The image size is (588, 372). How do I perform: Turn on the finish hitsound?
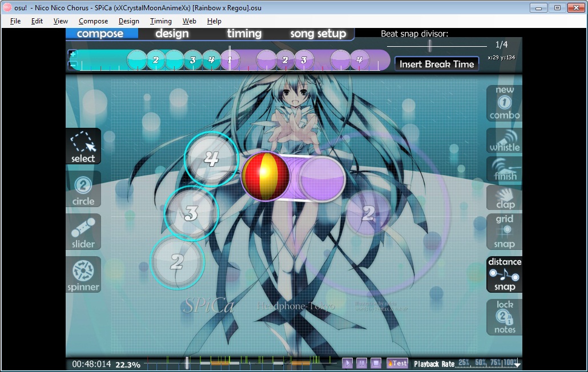505,169
